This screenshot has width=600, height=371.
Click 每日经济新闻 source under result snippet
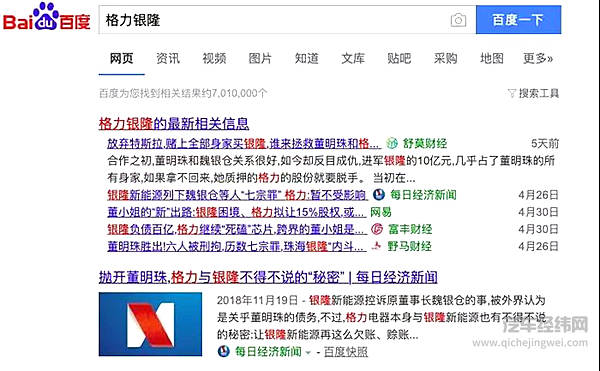point(268,351)
